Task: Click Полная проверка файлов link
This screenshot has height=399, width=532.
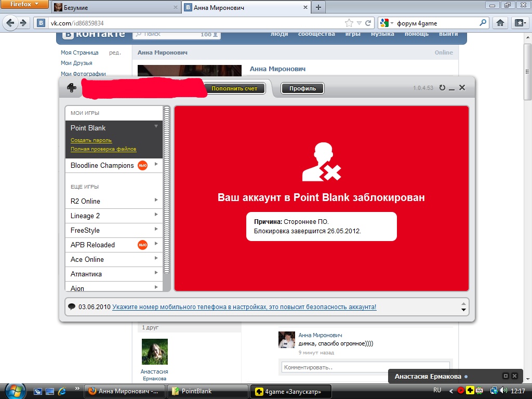Action: click(103, 149)
